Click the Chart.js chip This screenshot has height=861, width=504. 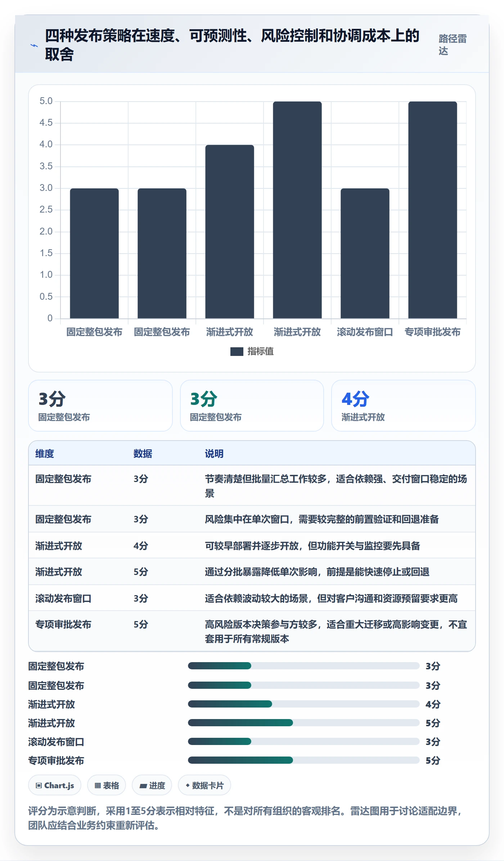(55, 785)
